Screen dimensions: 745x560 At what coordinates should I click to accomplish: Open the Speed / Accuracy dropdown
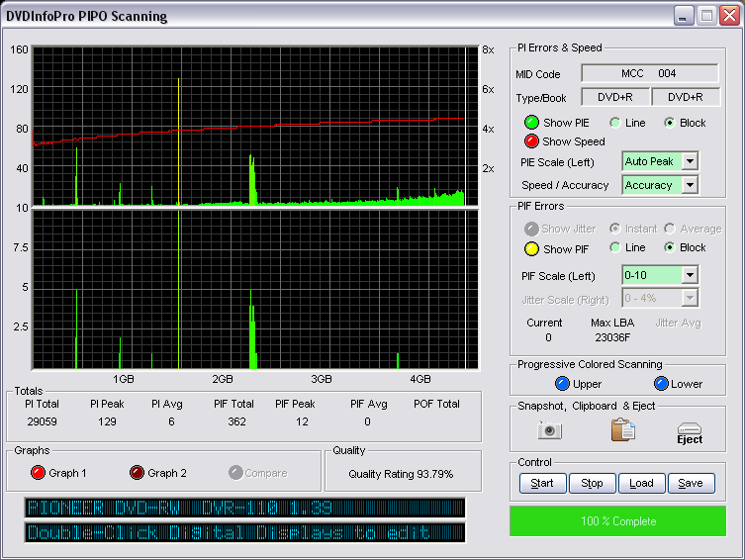coord(690,185)
